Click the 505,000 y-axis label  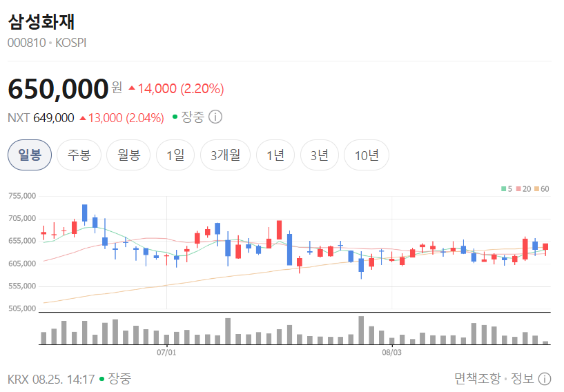(22, 308)
